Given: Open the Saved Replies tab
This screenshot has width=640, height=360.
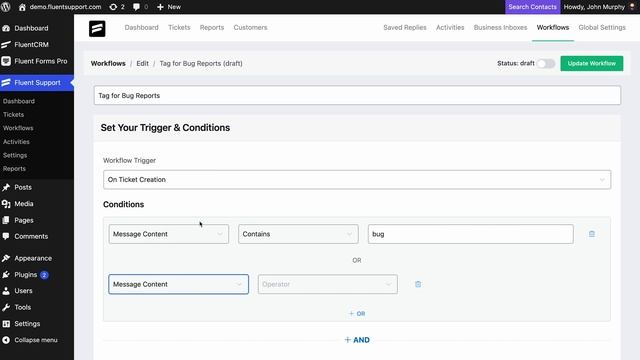Looking at the screenshot, I should coord(404,27).
